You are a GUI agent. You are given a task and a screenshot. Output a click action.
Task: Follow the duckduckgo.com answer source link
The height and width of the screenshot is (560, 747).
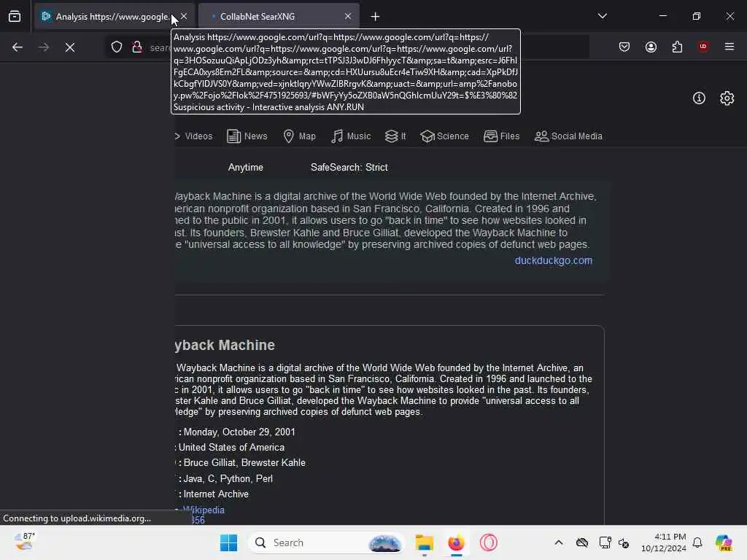(x=554, y=260)
